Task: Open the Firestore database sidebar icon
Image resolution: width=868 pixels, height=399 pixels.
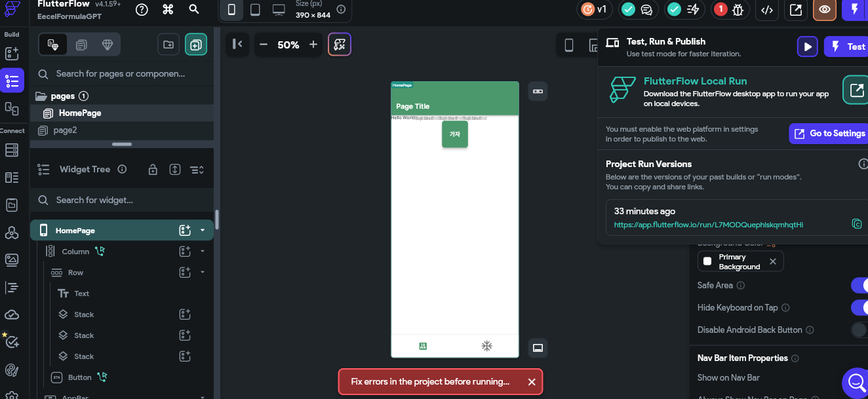Action: 12,150
